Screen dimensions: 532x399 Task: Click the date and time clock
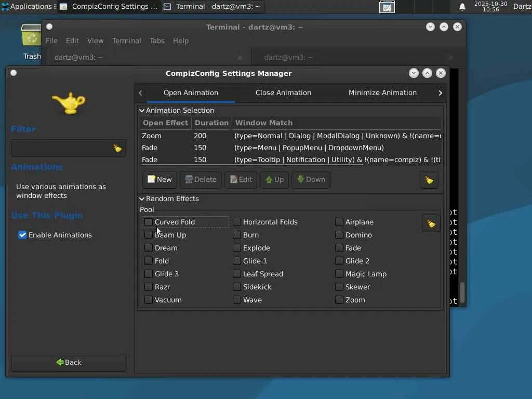tap(490, 6)
